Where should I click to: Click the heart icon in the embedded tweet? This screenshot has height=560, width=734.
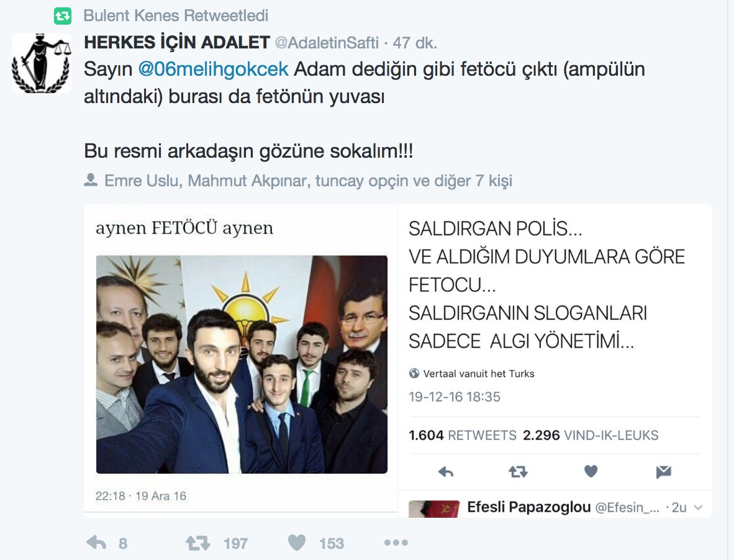591,471
